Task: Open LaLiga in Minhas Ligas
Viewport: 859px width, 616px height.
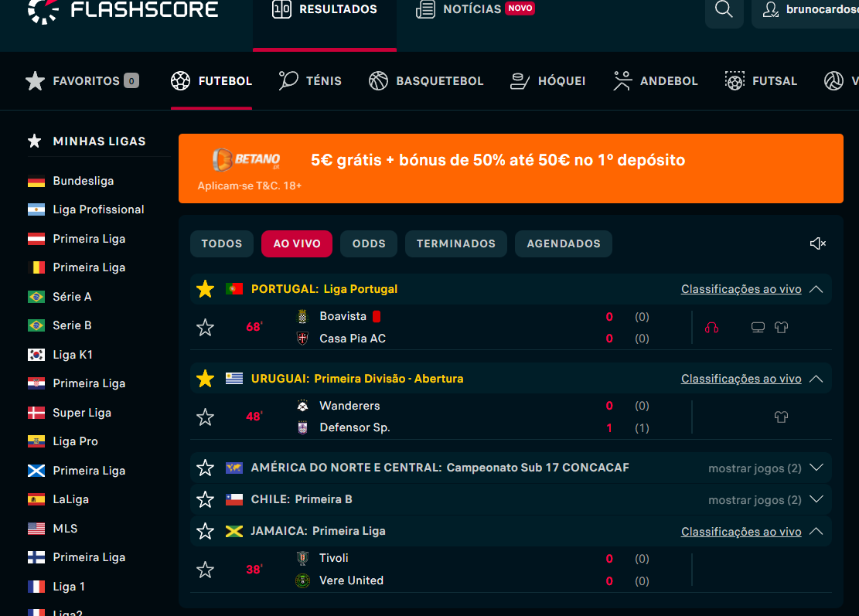Action: (70, 499)
